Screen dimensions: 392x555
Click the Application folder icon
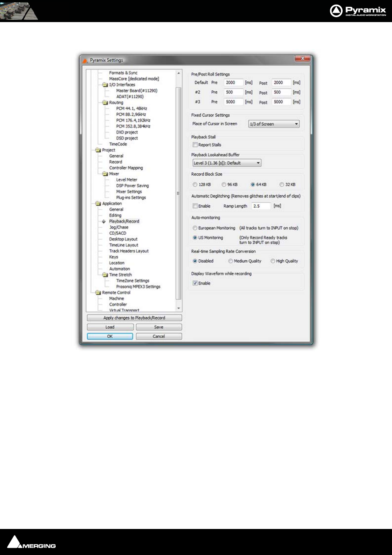point(98,203)
